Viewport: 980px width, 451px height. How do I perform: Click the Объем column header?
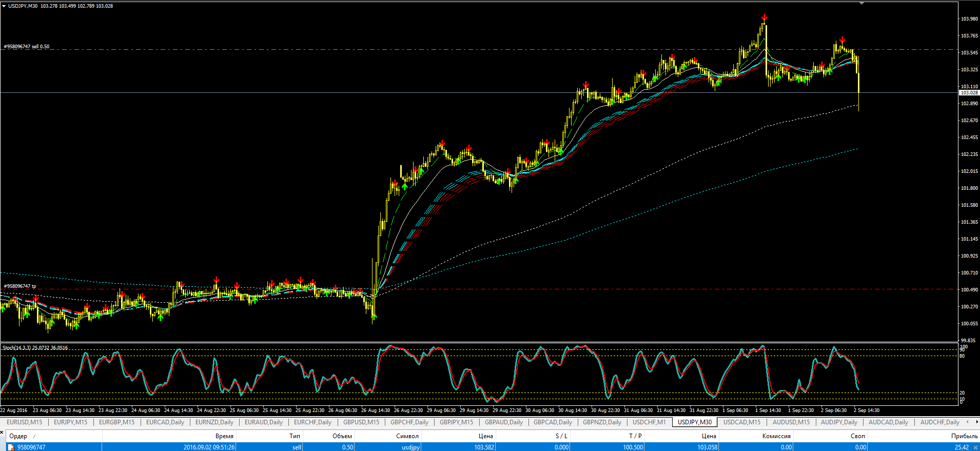pyautogui.click(x=342, y=436)
